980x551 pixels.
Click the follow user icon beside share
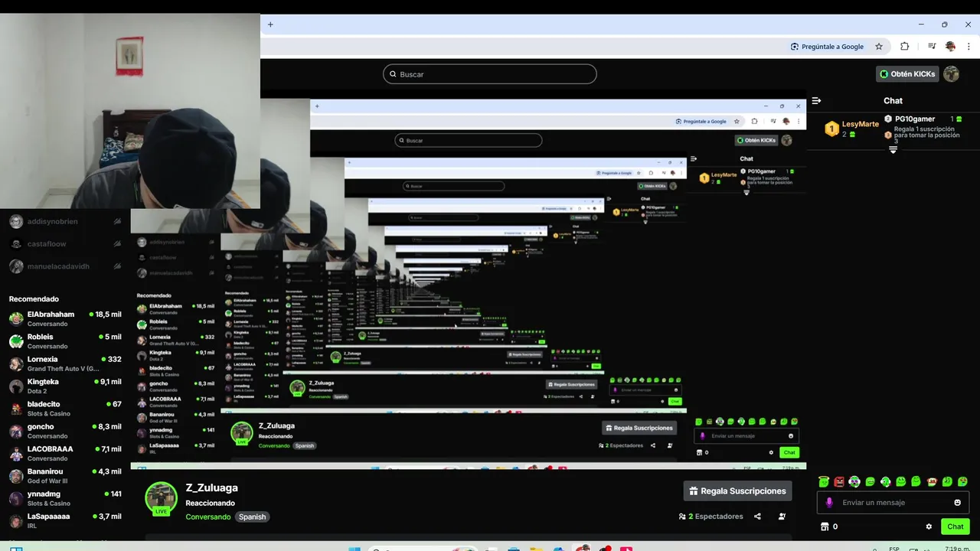pos(782,517)
